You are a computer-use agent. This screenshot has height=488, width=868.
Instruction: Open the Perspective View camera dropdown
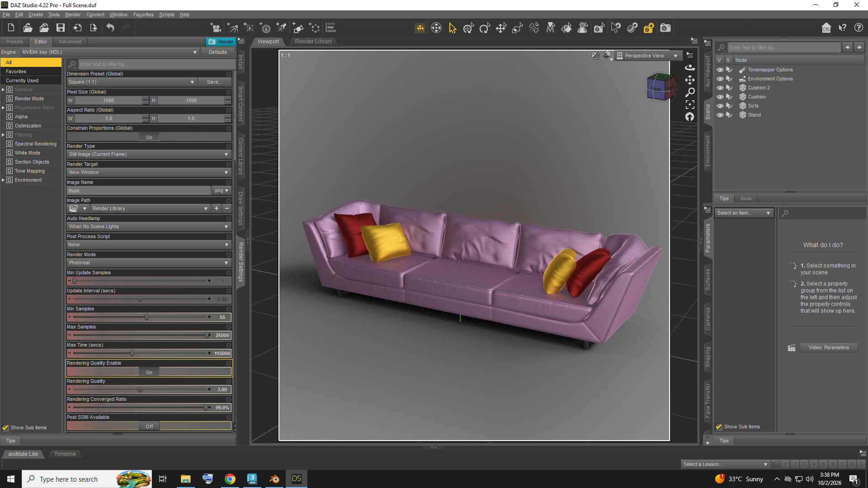pyautogui.click(x=647, y=56)
